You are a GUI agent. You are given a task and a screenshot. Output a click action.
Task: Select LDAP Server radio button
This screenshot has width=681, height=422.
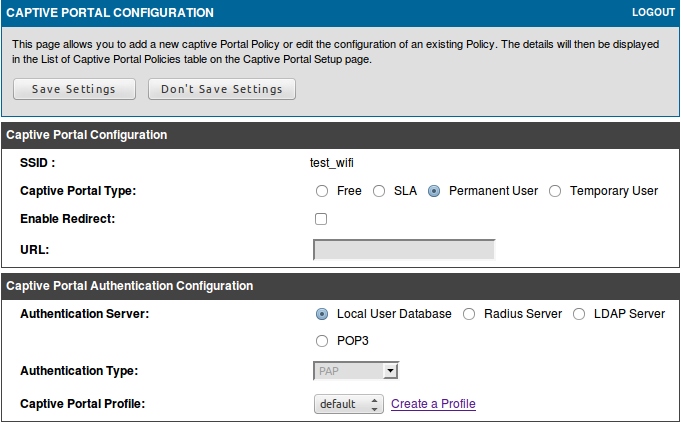click(579, 314)
